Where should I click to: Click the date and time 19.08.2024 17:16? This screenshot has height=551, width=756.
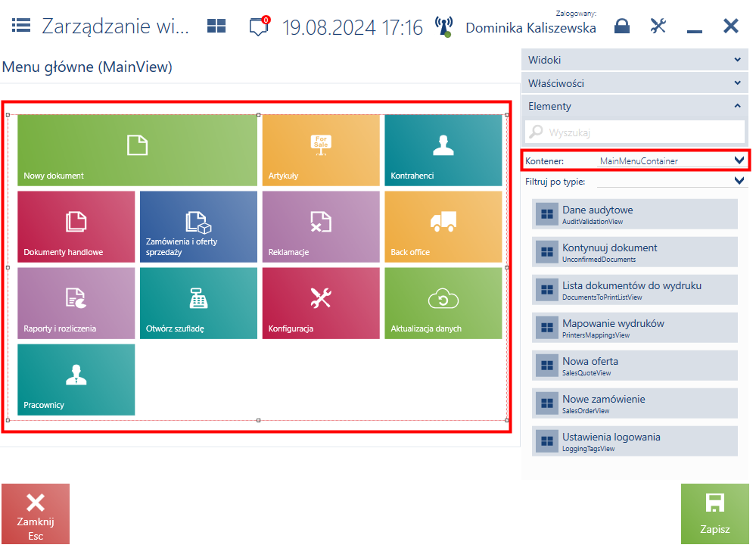pyautogui.click(x=352, y=27)
